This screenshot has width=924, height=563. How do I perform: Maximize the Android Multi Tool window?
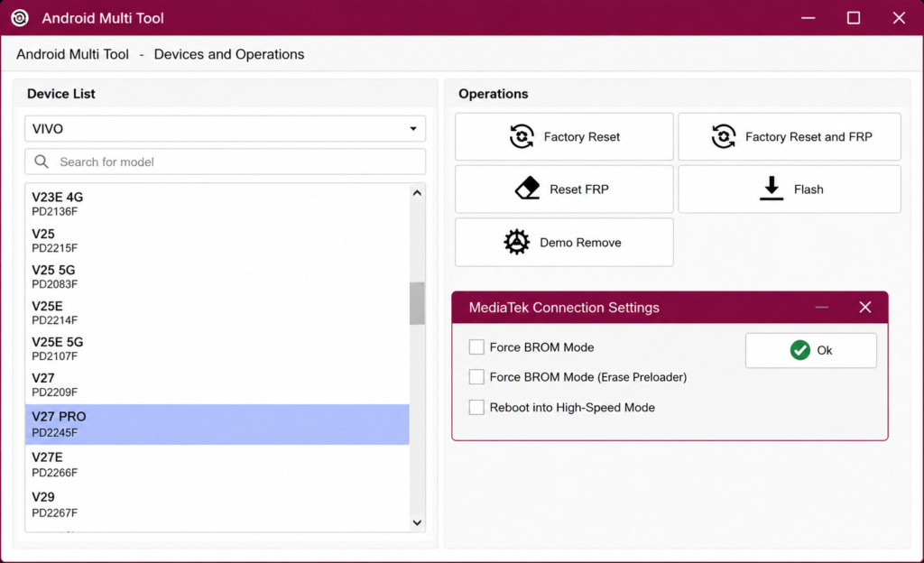click(854, 18)
